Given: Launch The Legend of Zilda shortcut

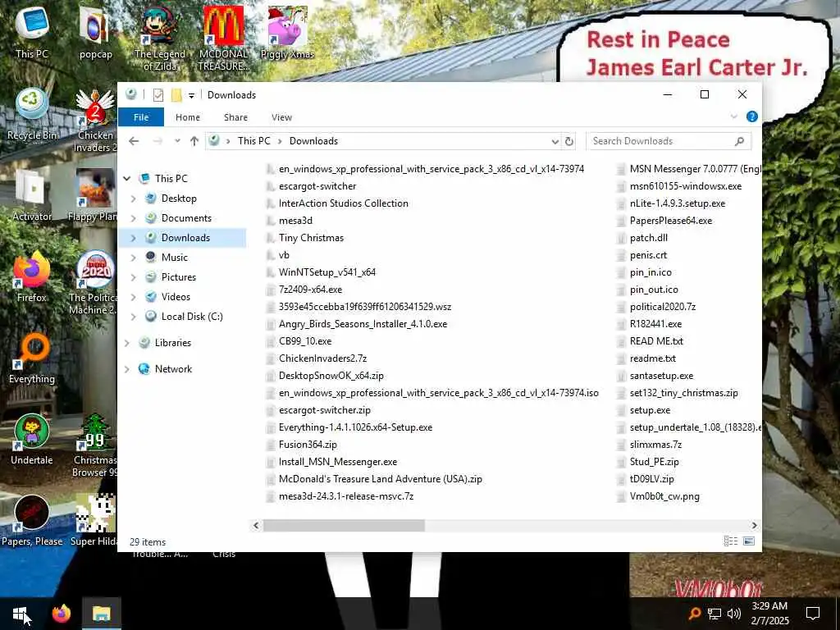Looking at the screenshot, I should pyautogui.click(x=160, y=38).
